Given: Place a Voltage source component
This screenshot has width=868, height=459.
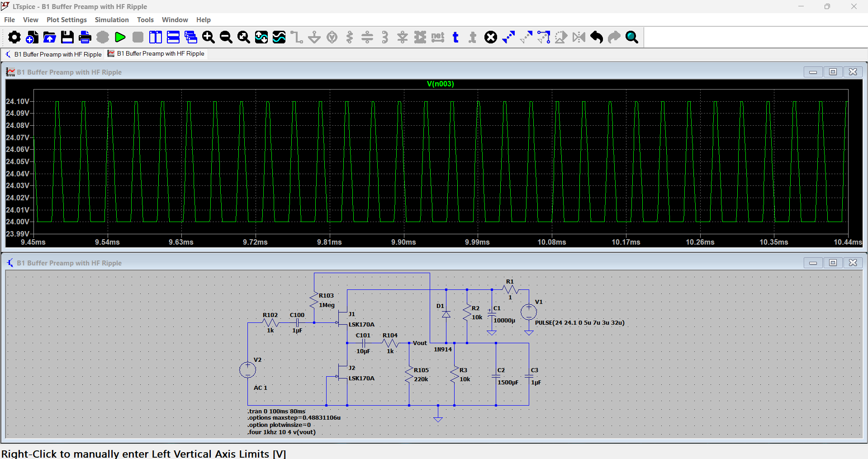Looking at the screenshot, I should click(x=332, y=37).
